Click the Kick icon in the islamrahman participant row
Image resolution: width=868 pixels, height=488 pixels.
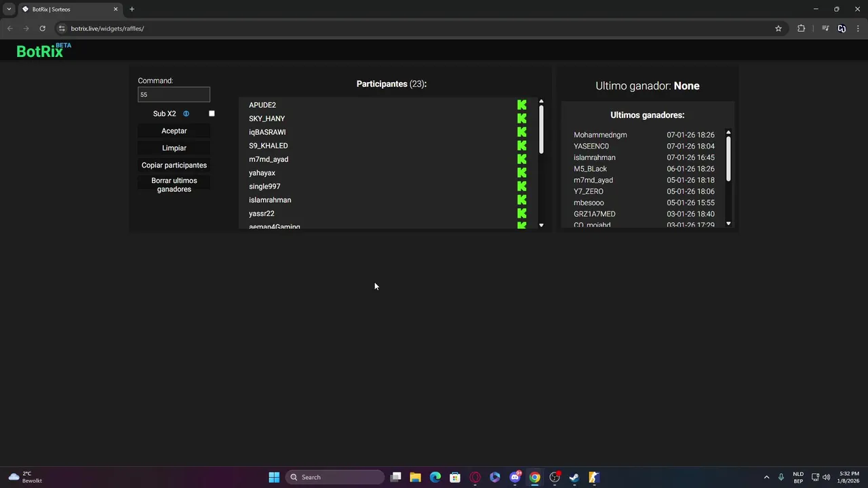pos(521,200)
